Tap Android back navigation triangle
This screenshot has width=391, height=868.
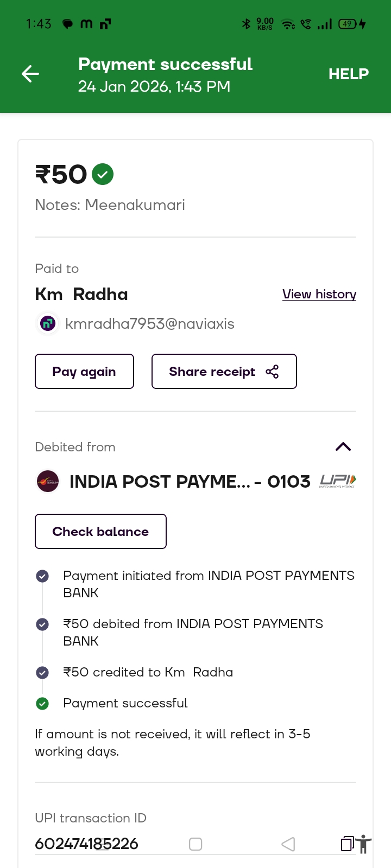point(288,844)
